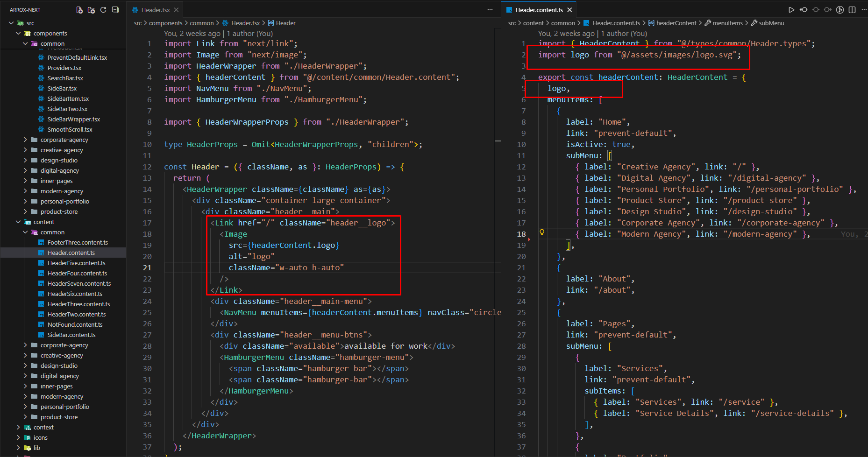
Task: Click the Run play icon in editor toolbar
Action: 791,10
